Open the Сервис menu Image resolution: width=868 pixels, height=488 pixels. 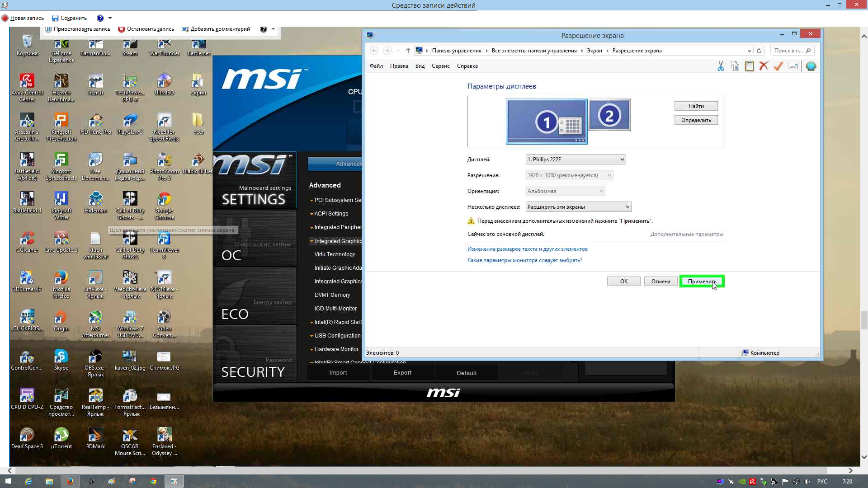(440, 66)
